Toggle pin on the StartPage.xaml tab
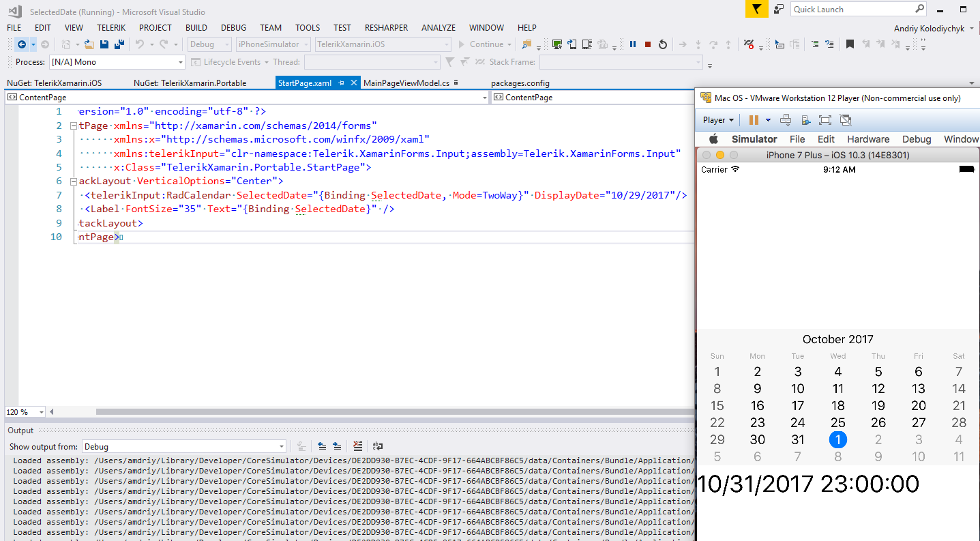The height and width of the screenshot is (541, 980). 342,83
